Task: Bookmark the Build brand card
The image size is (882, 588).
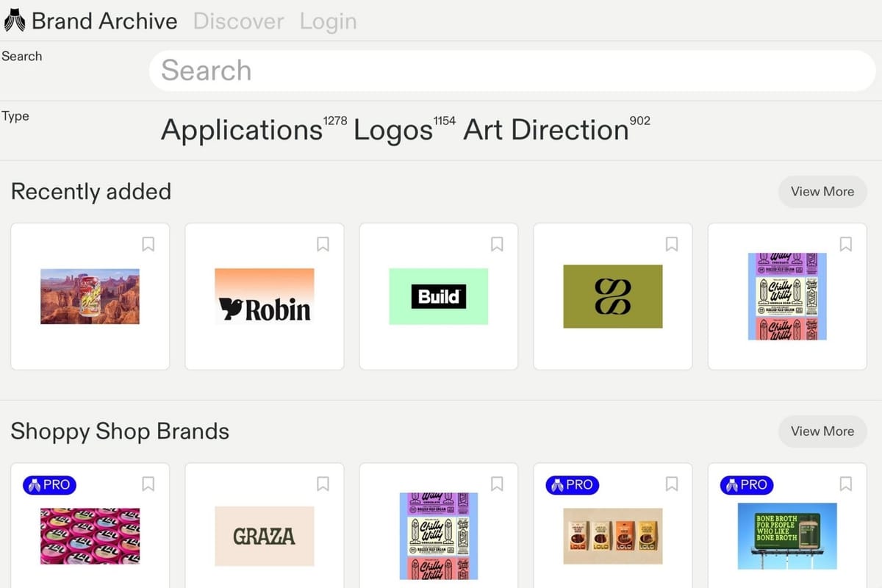Action: click(x=497, y=243)
